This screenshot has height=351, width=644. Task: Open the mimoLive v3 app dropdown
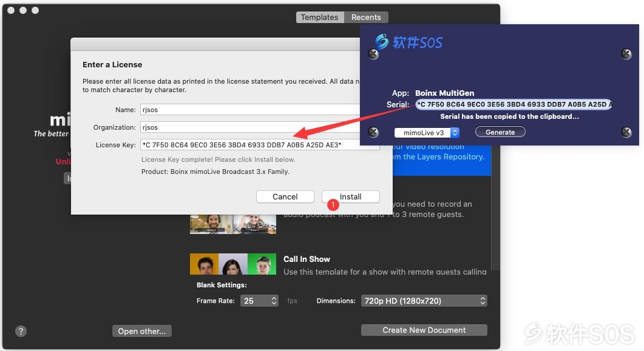point(427,133)
